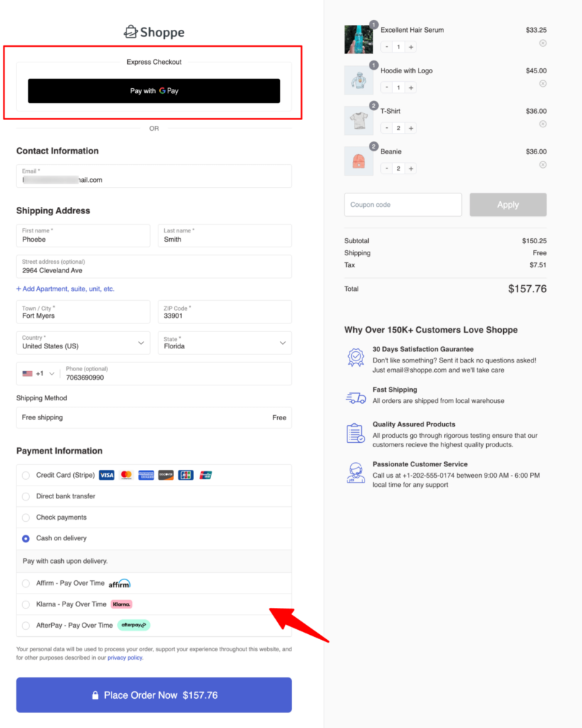Open the State dropdown
The width and height of the screenshot is (582, 728).
click(281, 343)
